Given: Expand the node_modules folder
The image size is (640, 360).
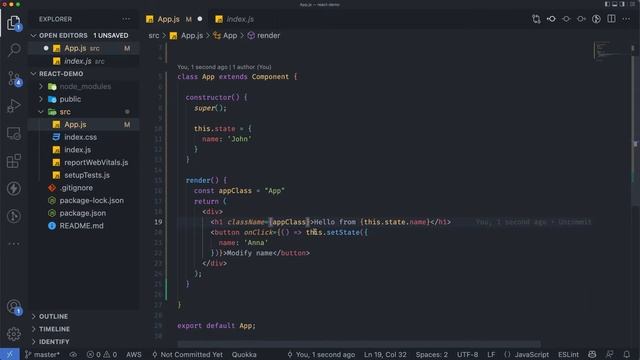Looking at the screenshot, I should click(84, 87).
